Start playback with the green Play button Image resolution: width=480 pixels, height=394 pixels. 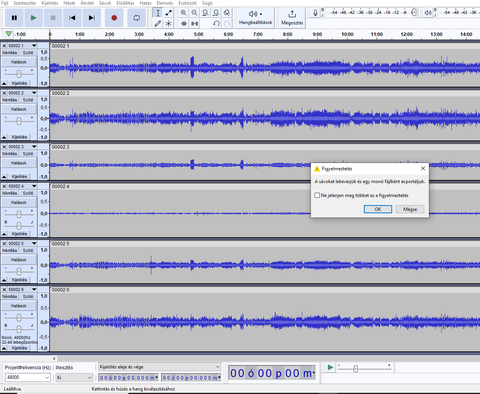point(33,18)
